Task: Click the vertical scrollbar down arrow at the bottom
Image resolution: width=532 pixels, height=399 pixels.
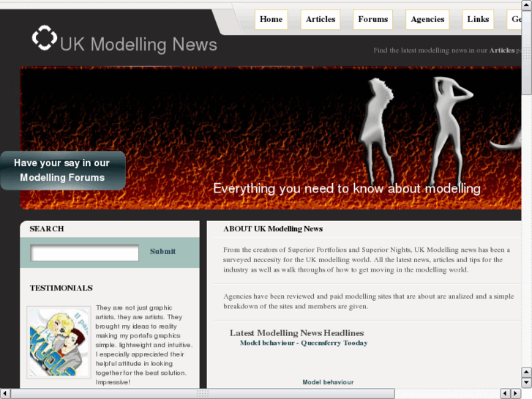Action: pos(527,382)
